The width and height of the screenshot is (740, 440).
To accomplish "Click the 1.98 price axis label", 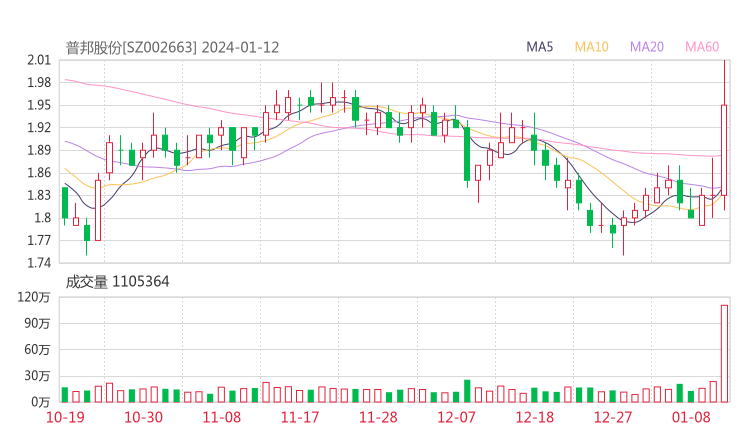I will coord(39,83).
